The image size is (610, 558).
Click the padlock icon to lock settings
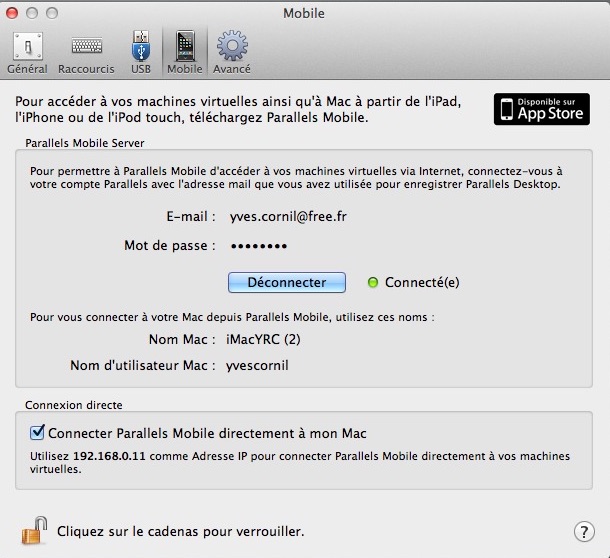[34, 530]
